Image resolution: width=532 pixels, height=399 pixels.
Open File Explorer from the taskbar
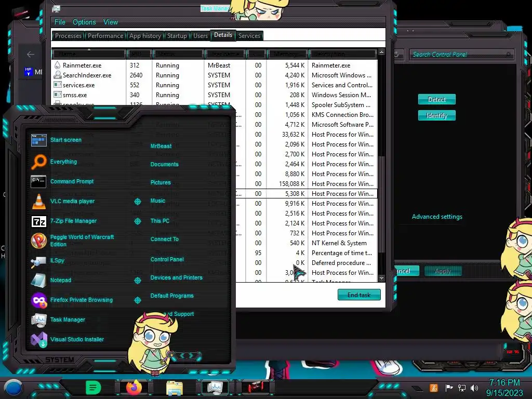(175, 388)
